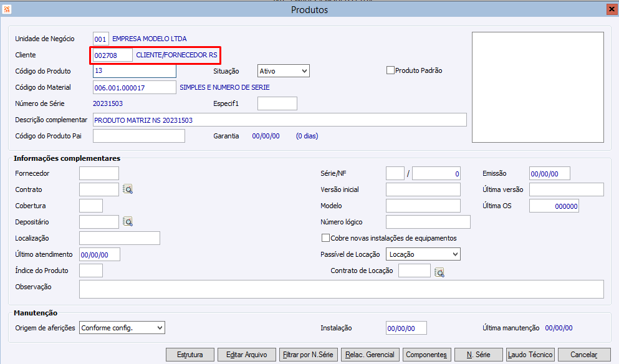Click SIMPLES E NUMERO DE SERIE text
This screenshot has width=619, height=364.
224,87
